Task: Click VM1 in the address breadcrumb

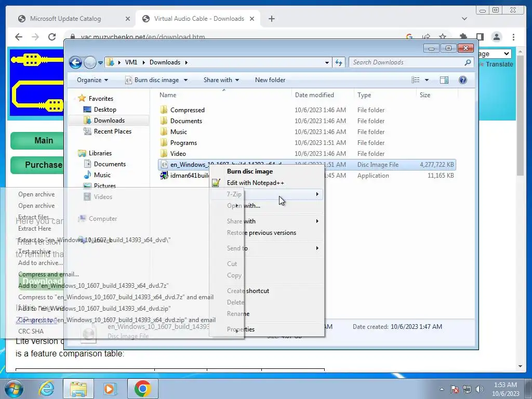Action: tap(131, 62)
